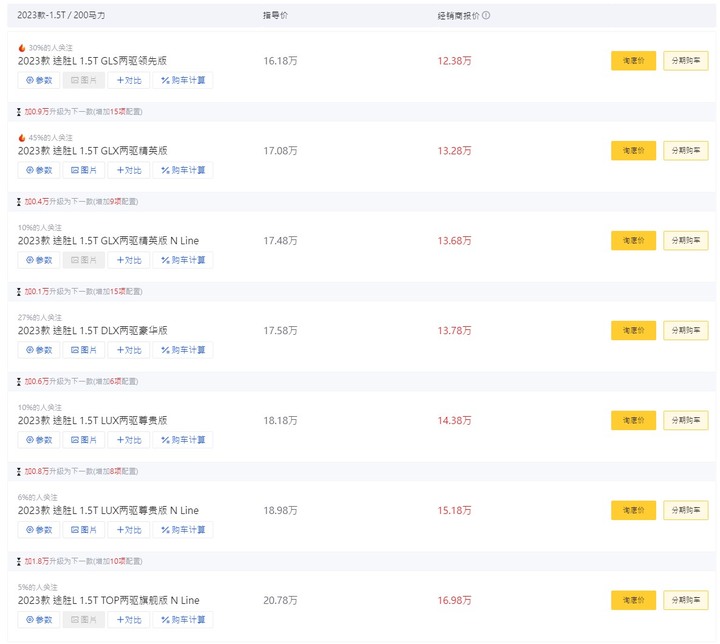Viewport: 720px width, 644px height.
Task: Click dealer price 13.68万
Action: click(454, 241)
